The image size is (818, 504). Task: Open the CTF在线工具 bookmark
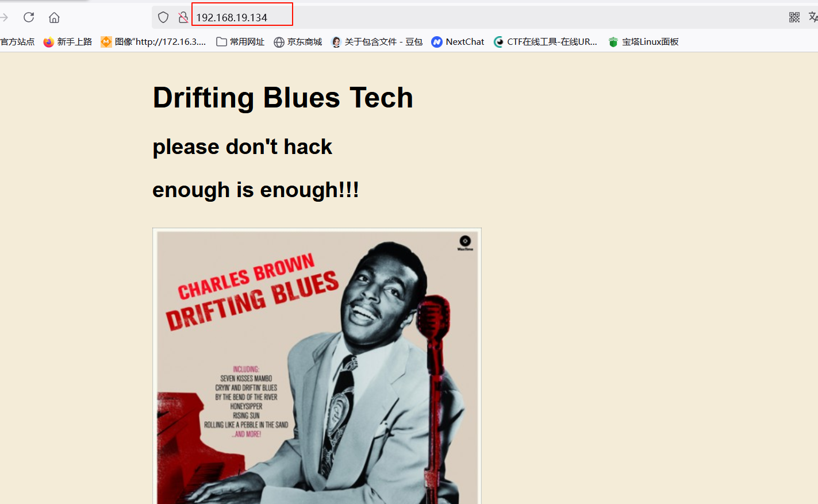coord(546,42)
